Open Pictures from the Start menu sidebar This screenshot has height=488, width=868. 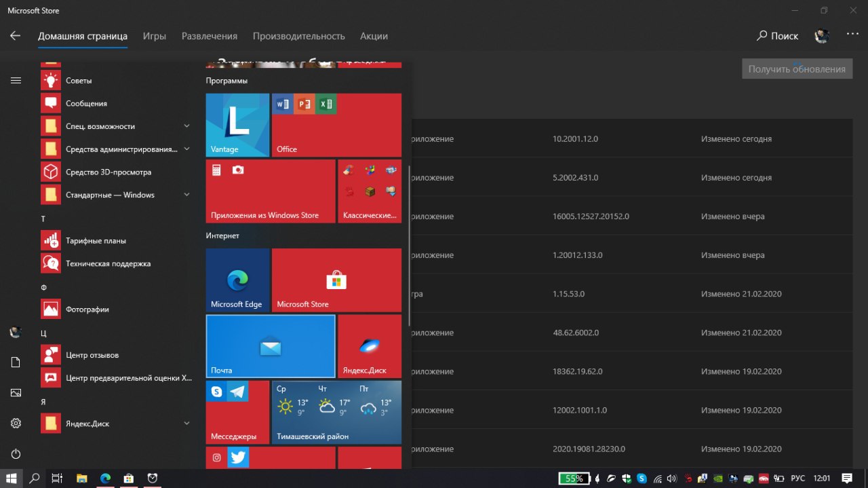tap(16, 393)
